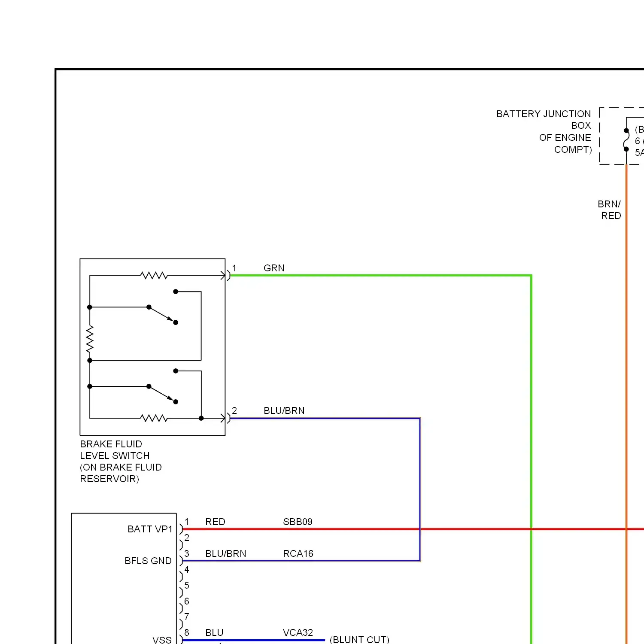Select the BLU wire label at pin 8
Screen dimensions: 644x644
coord(214,632)
